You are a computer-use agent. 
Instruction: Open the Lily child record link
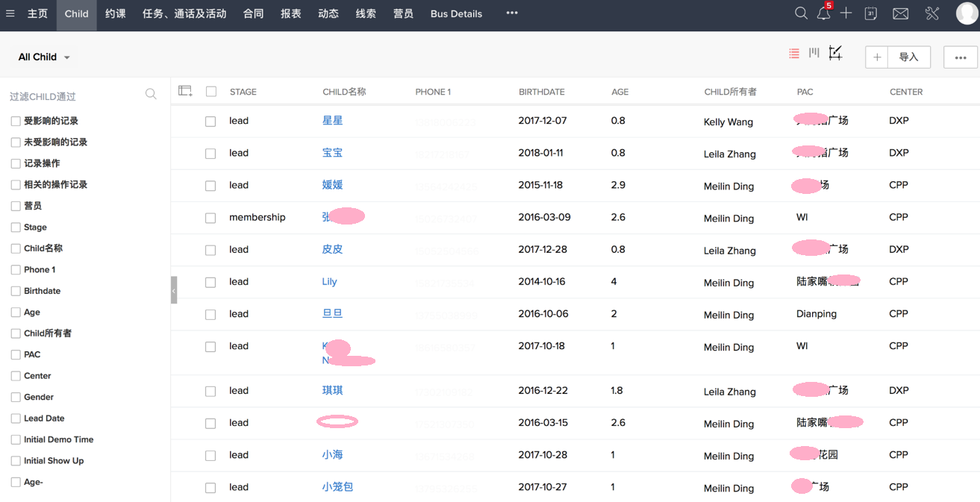coord(329,281)
